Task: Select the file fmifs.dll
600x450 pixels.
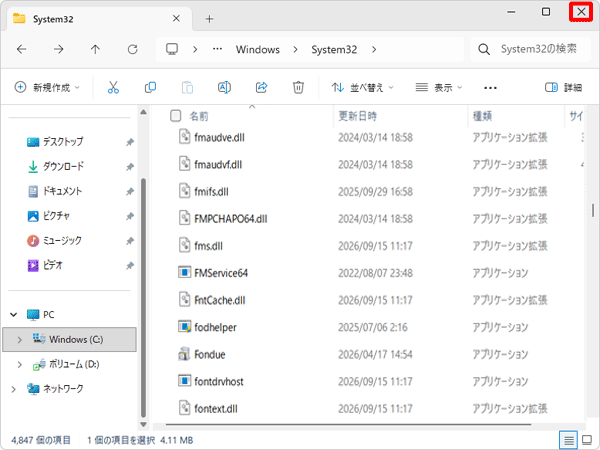Action: 211,191
